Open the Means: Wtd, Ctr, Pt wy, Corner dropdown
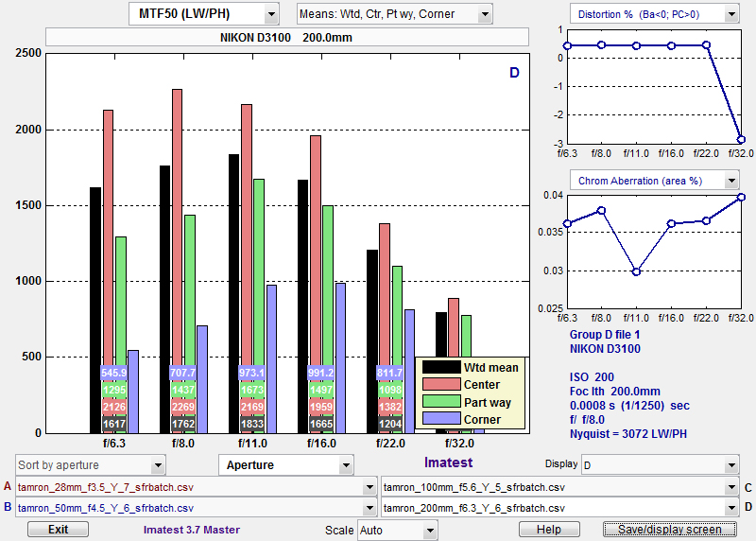Viewport: 756px width, 541px height. pos(394,14)
